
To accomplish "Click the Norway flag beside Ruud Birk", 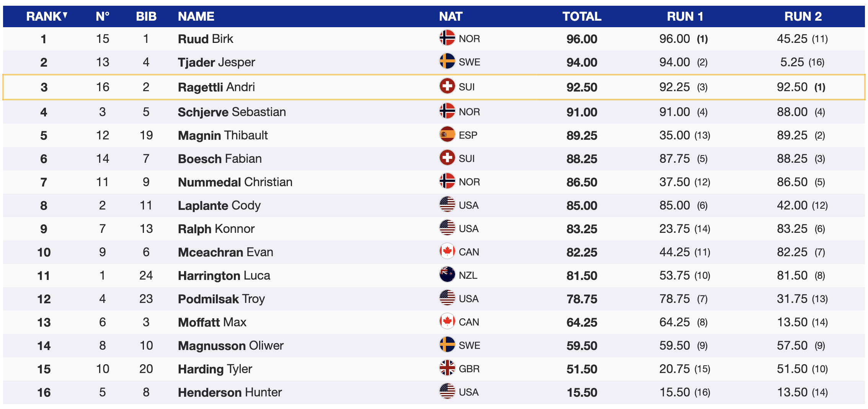I will click(x=447, y=38).
